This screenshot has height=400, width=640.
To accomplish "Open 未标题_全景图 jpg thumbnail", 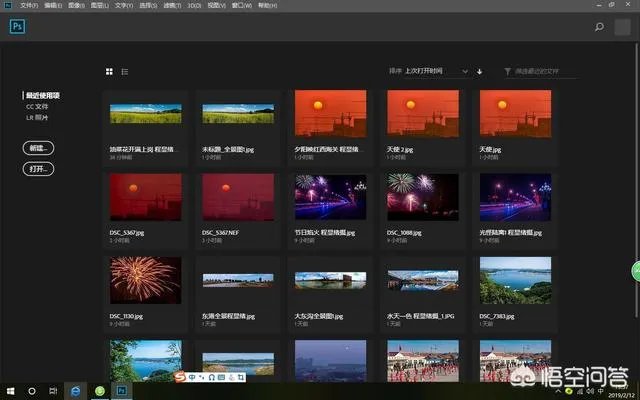I will click(238, 113).
